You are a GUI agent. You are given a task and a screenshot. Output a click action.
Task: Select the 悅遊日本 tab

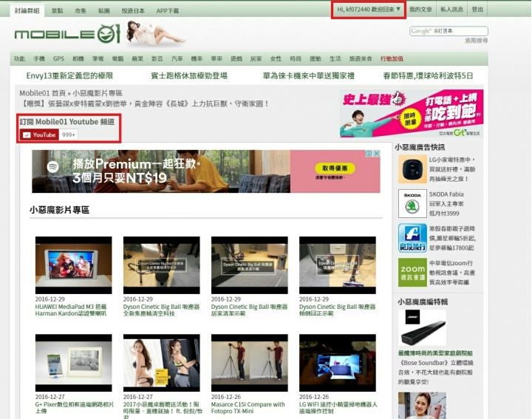pos(133,11)
